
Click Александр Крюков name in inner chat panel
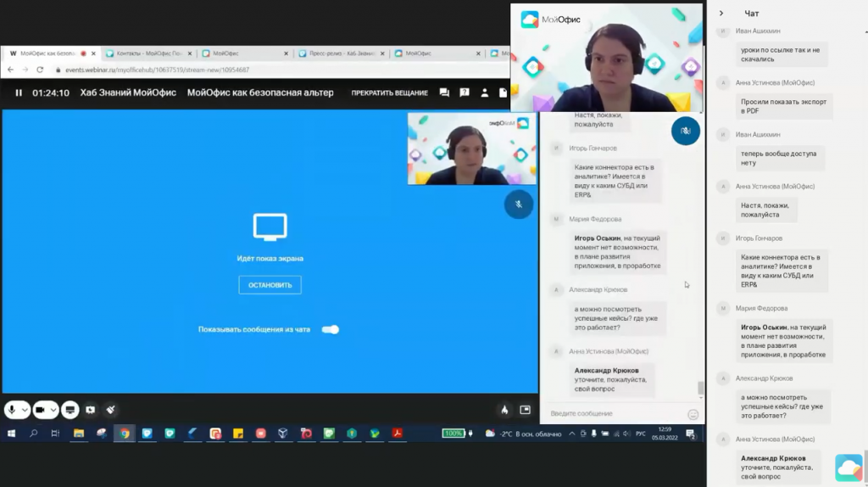tap(598, 290)
